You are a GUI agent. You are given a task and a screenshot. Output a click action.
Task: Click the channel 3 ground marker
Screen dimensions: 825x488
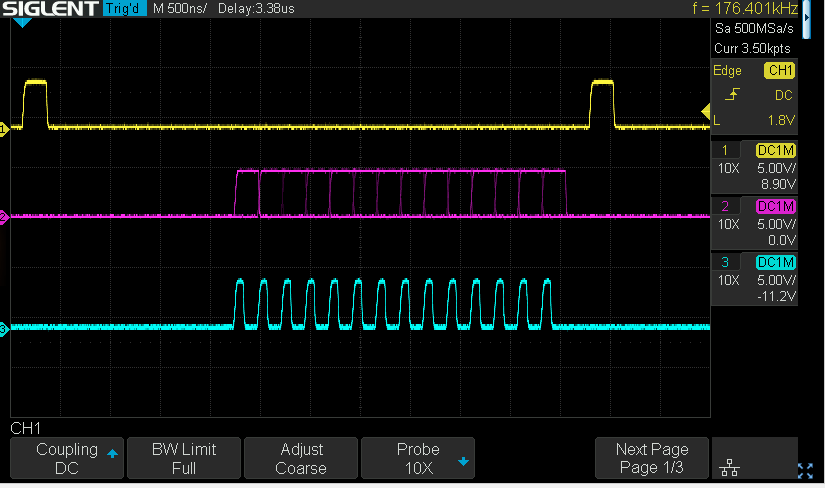click(4, 330)
